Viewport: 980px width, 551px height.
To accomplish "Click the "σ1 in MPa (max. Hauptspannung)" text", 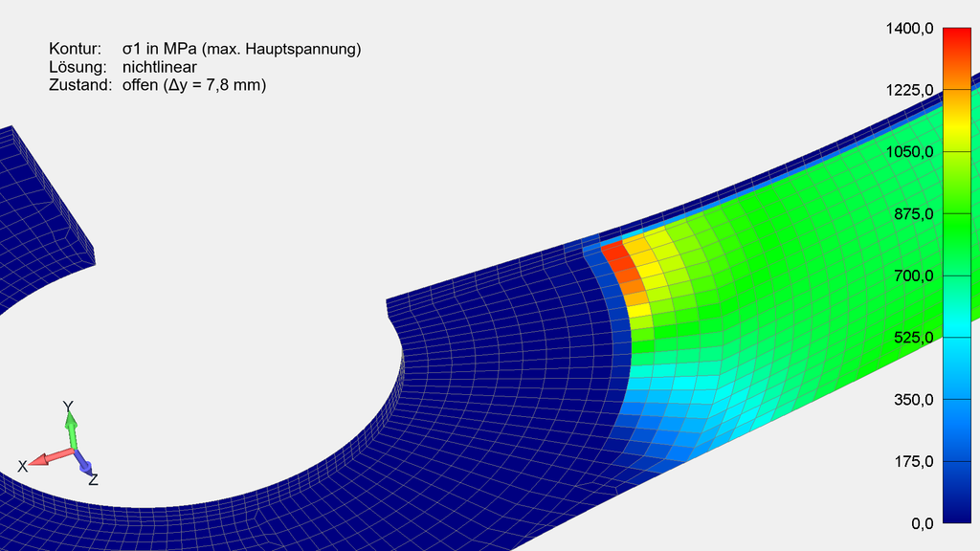I will (x=242, y=49).
